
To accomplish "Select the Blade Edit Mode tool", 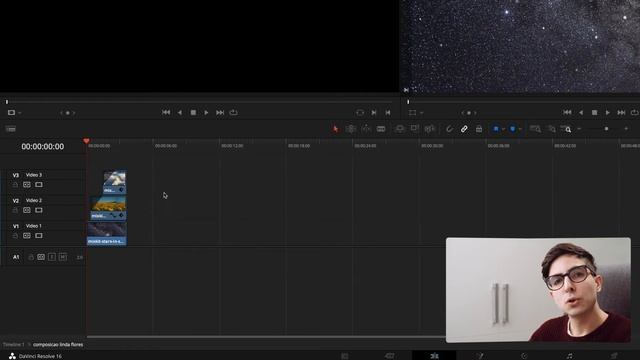I will coord(381,129).
